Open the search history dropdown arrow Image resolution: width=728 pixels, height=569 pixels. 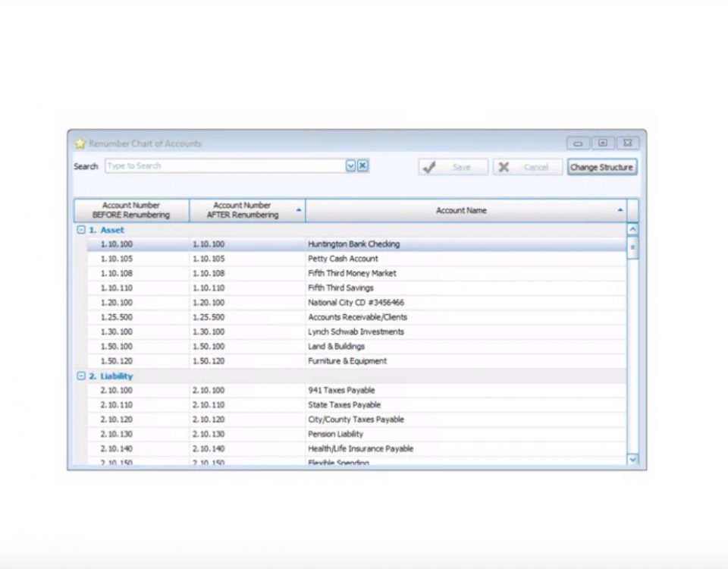(351, 166)
